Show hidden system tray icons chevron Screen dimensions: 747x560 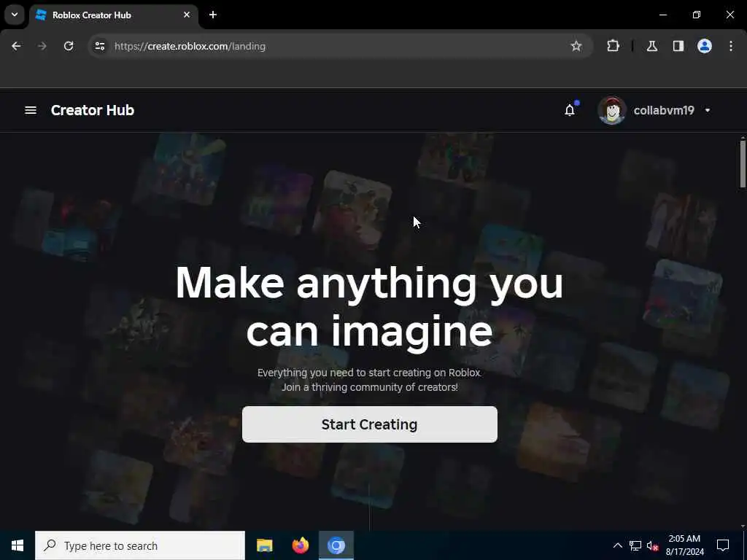(x=617, y=545)
